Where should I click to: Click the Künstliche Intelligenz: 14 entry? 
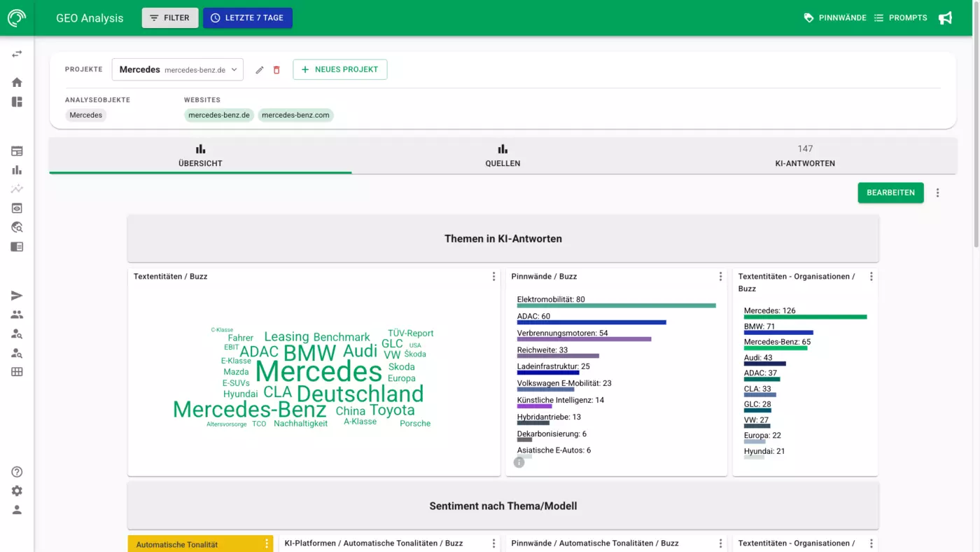[x=561, y=402]
